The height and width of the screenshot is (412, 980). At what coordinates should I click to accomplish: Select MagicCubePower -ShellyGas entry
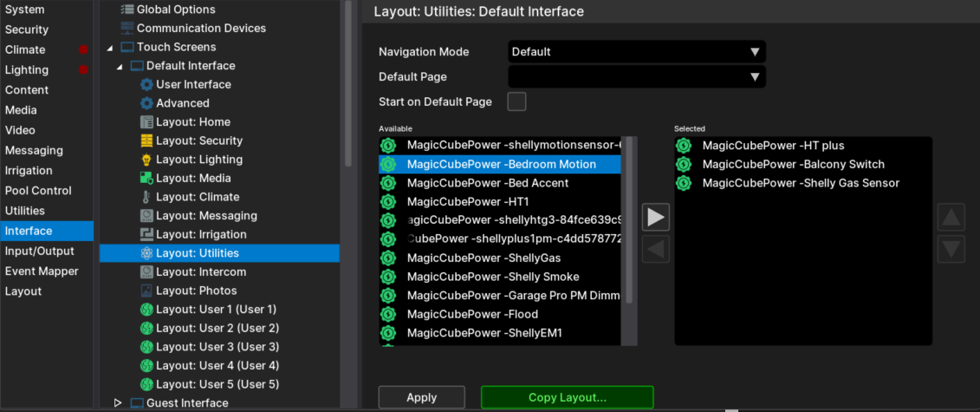(500, 258)
